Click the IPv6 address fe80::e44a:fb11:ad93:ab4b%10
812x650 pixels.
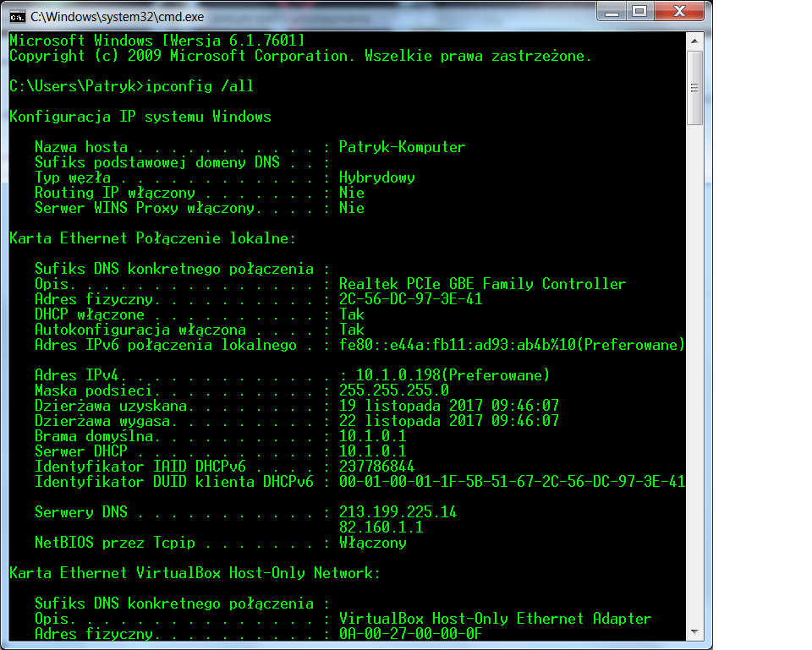[x=458, y=345]
